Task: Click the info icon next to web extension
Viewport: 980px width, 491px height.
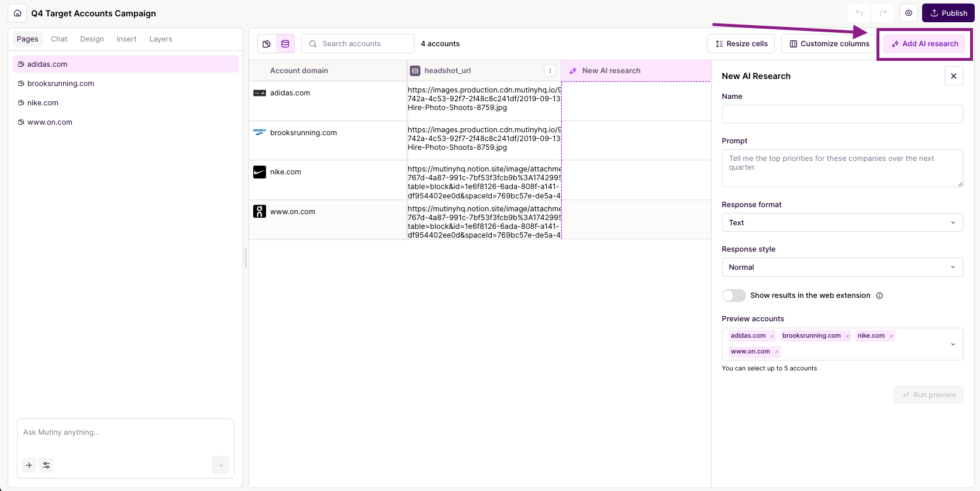Action: (x=879, y=296)
